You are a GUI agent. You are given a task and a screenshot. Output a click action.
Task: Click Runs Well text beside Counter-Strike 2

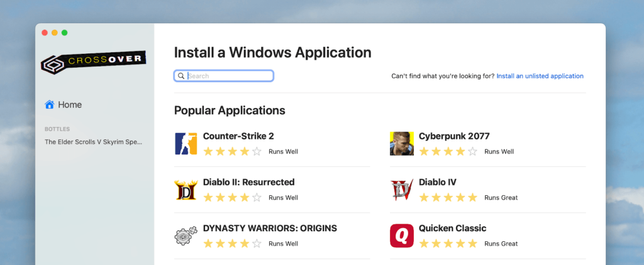[x=284, y=151]
